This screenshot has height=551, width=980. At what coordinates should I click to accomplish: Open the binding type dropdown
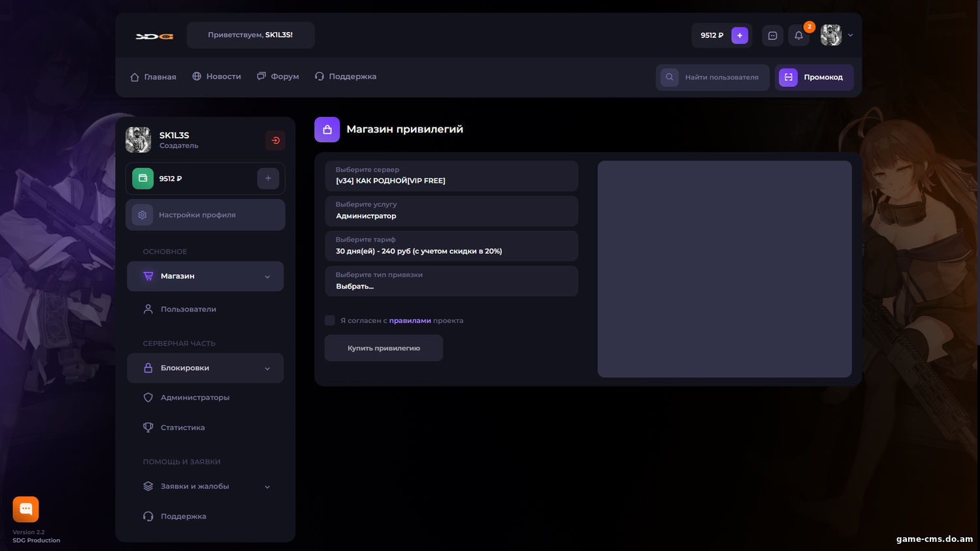451,281
